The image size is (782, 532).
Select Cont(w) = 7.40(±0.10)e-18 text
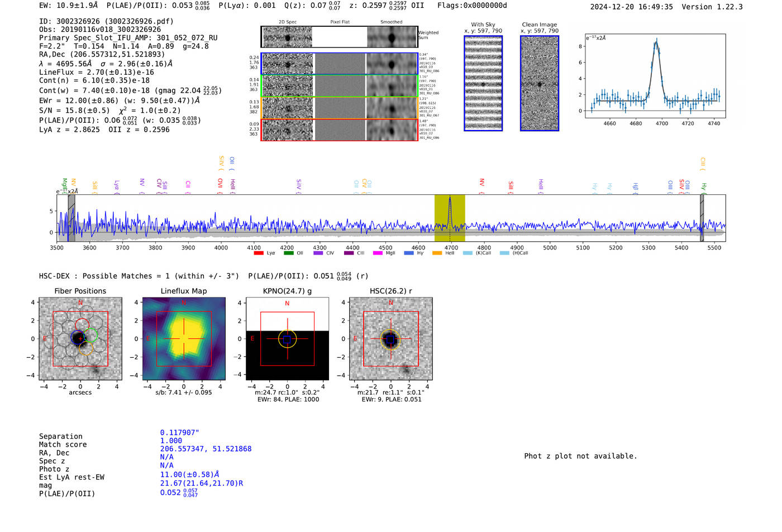click(x=94, y=90)
